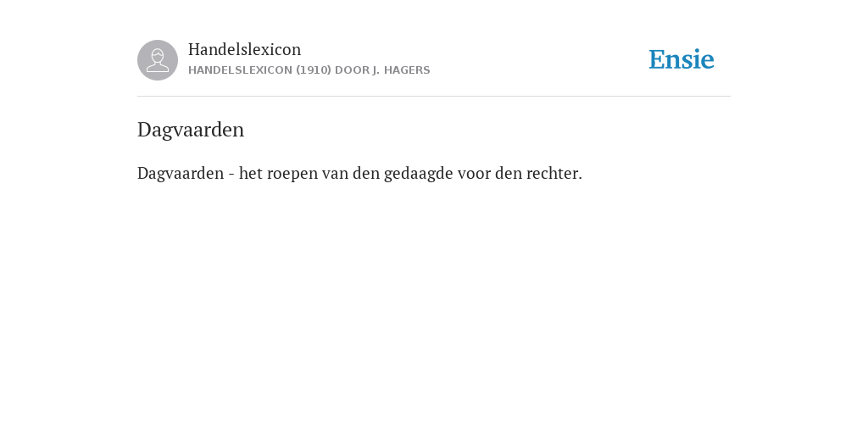Select 'roepen' in the definition sentence
The width and height of the screenshot is (868, 434).
pos(292,175)
